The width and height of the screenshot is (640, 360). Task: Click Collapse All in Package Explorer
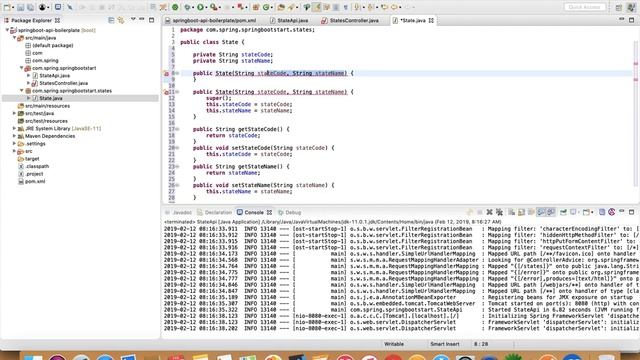111,20
